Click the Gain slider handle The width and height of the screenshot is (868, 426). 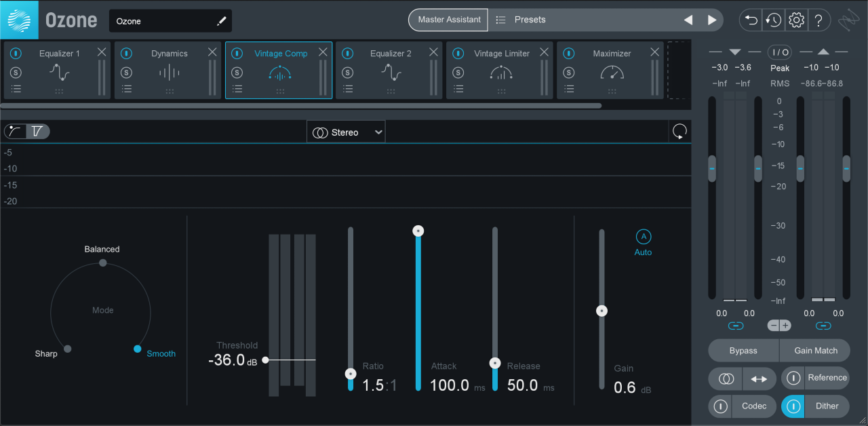click(601, 311)
